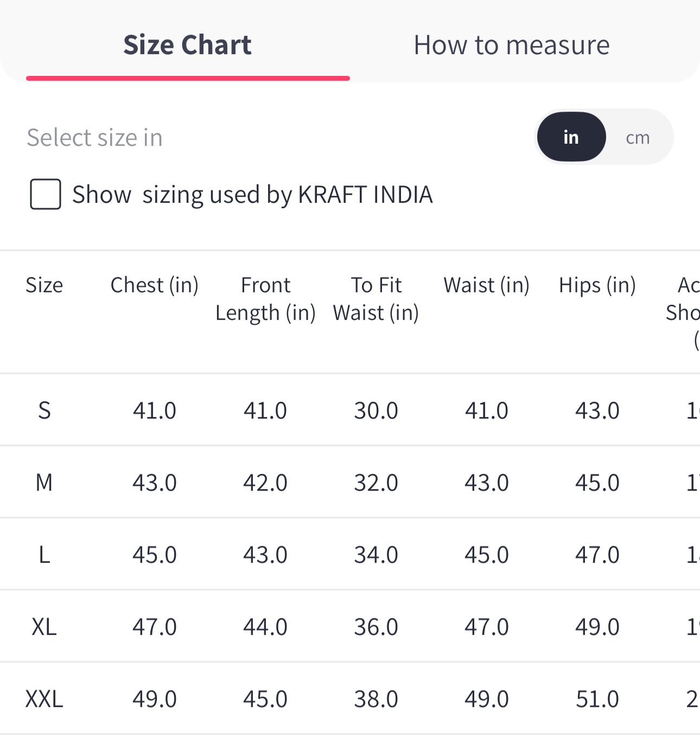Select inches unit toggle

coord(571,137)
